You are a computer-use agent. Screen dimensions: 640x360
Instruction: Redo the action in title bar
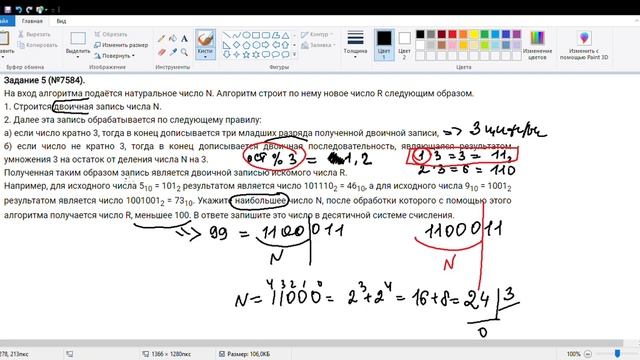click(29, 9)
